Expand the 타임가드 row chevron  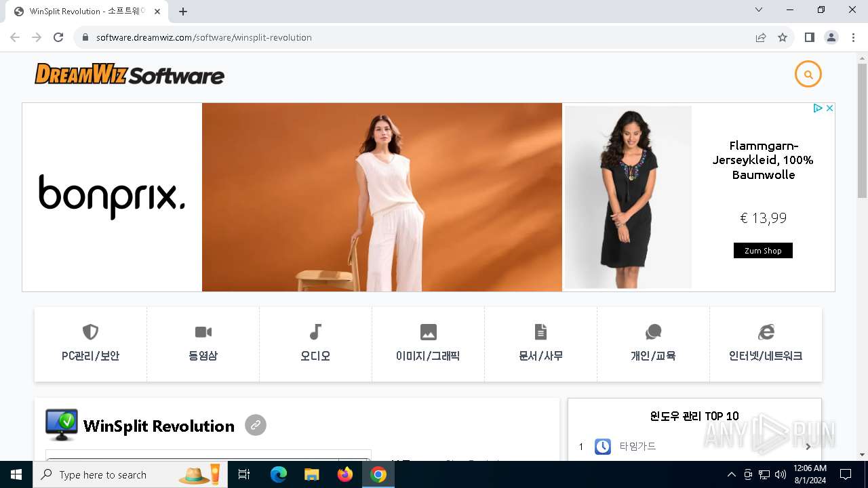point(808,447)
